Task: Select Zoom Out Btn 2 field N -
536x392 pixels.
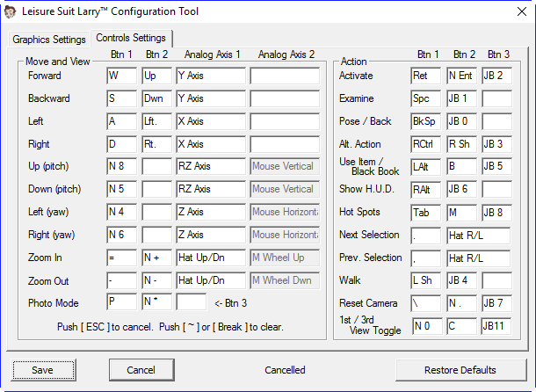Action: [x=157, y=280]
